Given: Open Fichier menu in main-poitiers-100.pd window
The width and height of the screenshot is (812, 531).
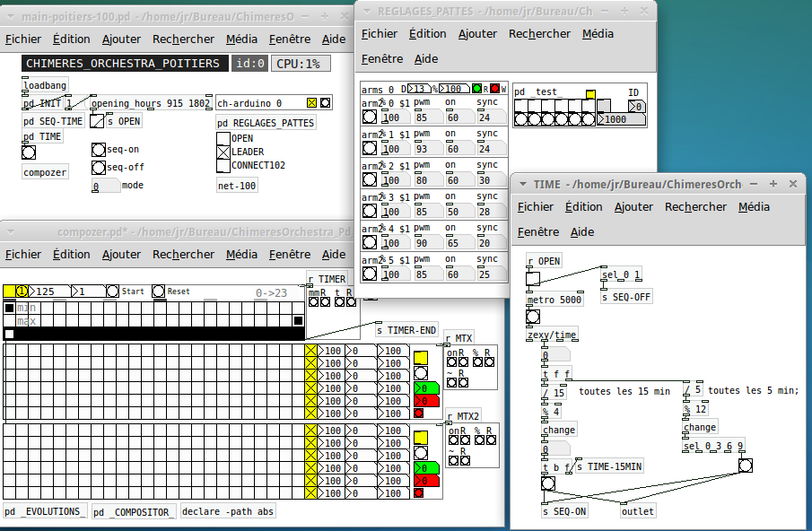Looking at the screenshot, I should pyautogui.click(x=23, y=39).
